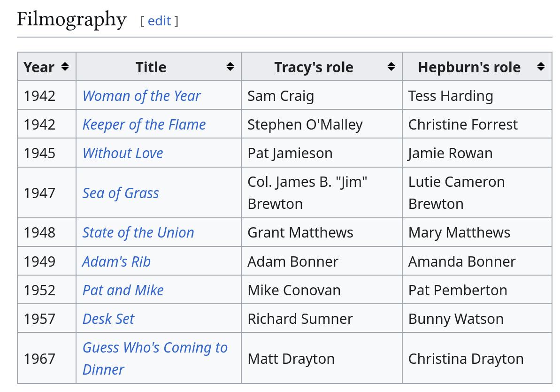Open Keeper of the Flame link

click(144, 124)
